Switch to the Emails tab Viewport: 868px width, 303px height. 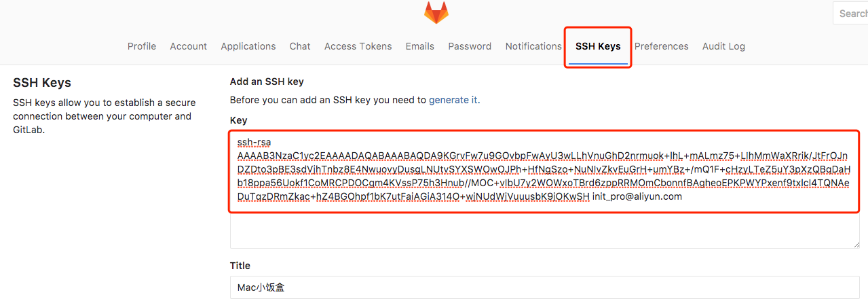(x=420, y=46)
